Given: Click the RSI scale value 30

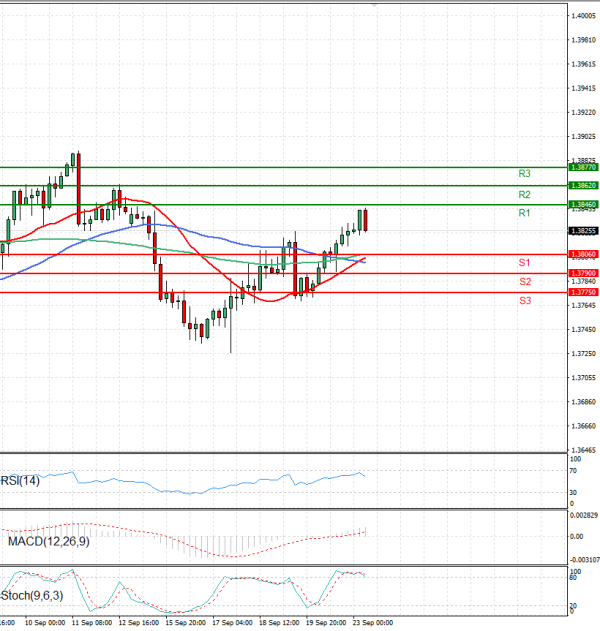Looking at the screenshot, I should (x=573, y=493).
